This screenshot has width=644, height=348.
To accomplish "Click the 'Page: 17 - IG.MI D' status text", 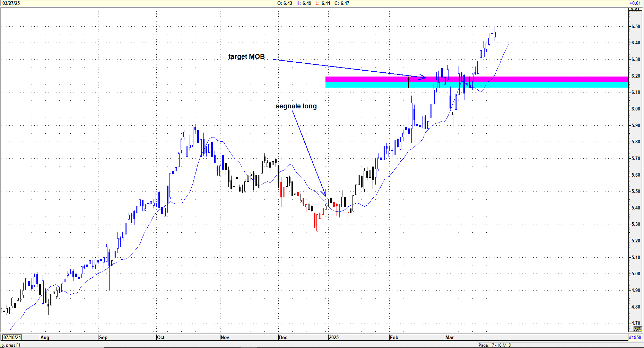I will click(495, 345).
